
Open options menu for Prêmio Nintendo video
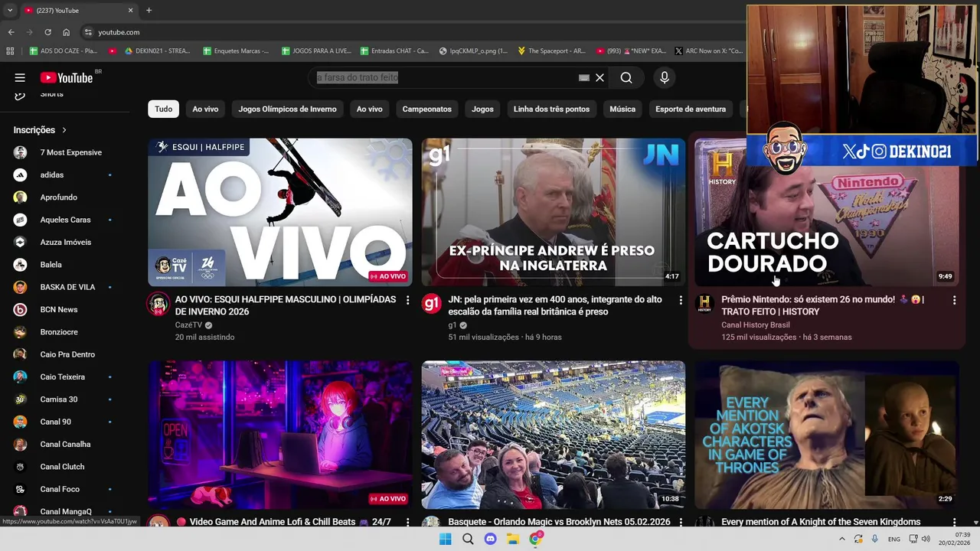pyautogui.click(x=954, y=301)
